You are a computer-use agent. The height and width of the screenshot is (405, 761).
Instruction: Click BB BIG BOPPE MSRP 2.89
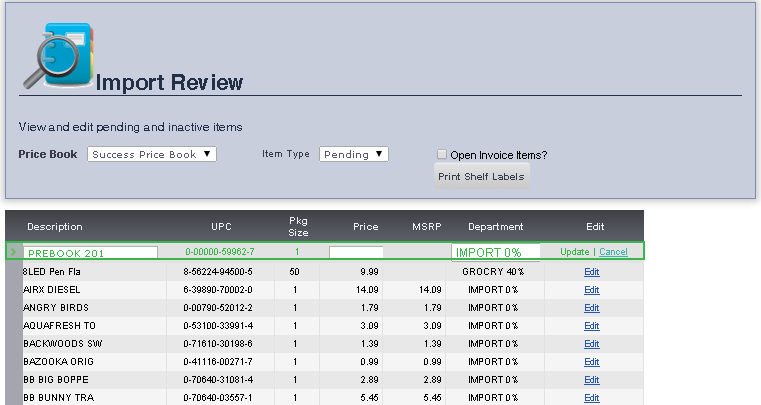coord(432,379)
